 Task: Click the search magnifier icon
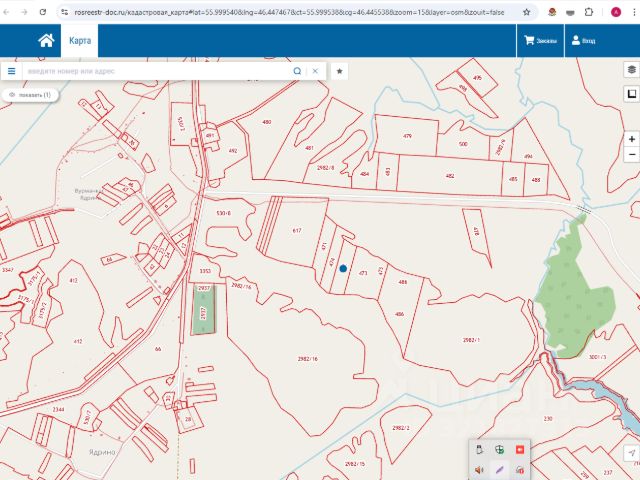[297, 72]
